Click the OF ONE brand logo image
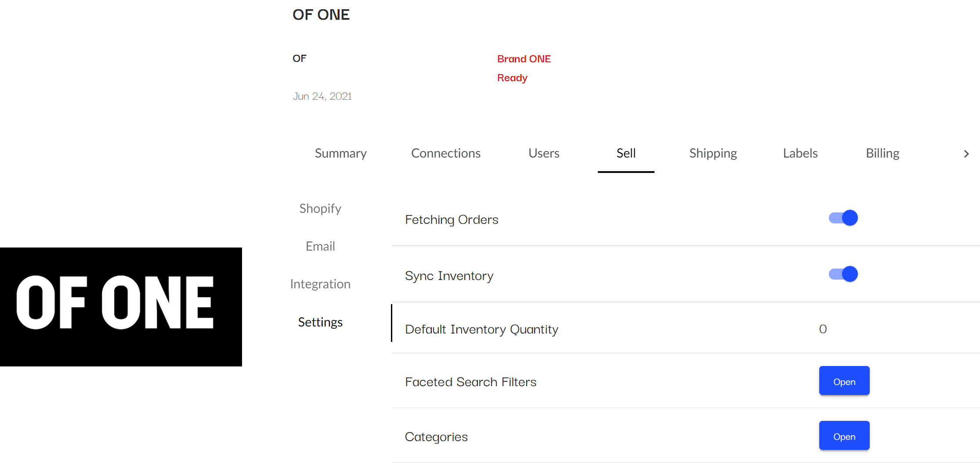The height and width of the screenshot is (463, 980). pos(121,306)
